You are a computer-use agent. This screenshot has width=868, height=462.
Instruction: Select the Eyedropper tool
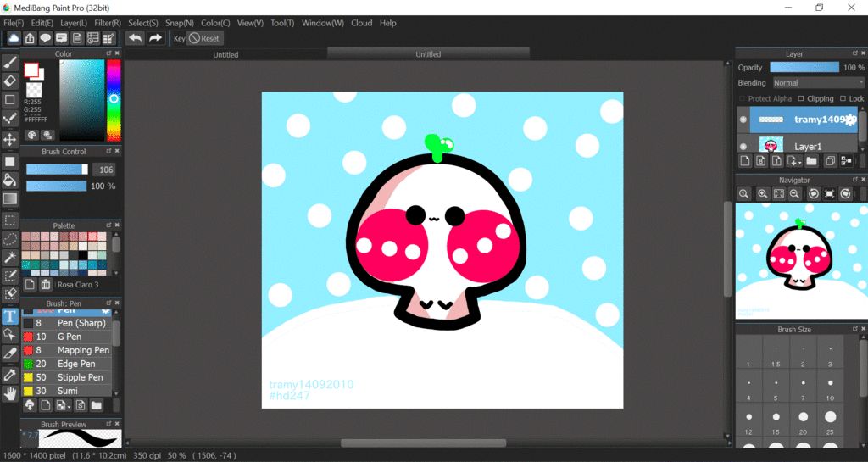pos(10,375)
